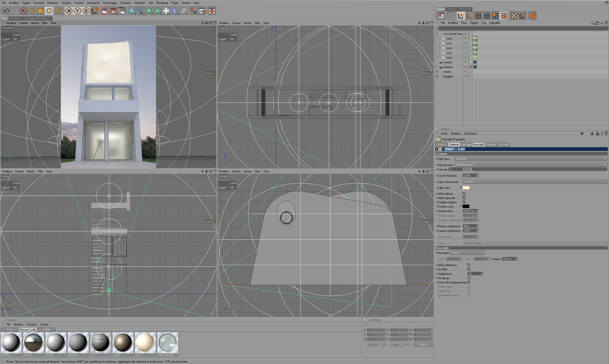The height and width of the screenshot is (364, 609).
Task: Click the Undo arrow icon
Action: (6, 11)
